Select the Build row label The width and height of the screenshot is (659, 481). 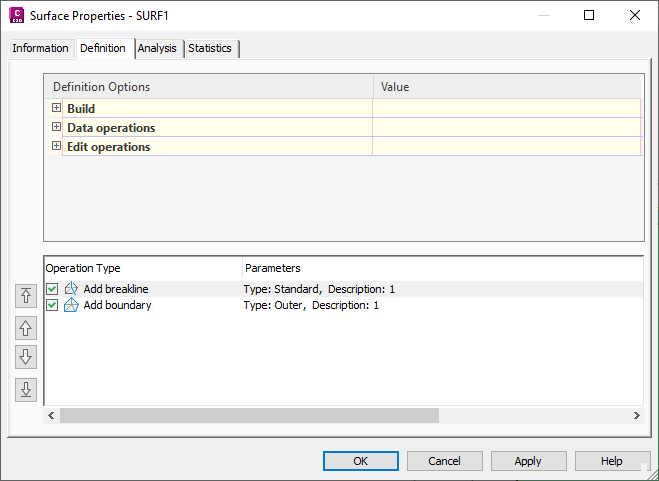pos(81,108)
